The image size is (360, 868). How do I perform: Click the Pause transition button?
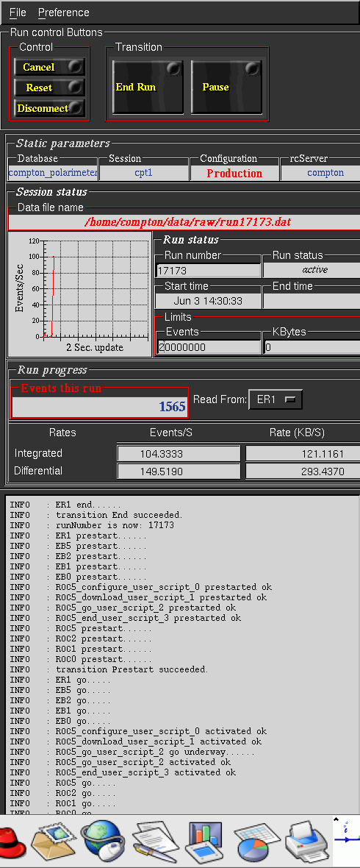[226, 87]
